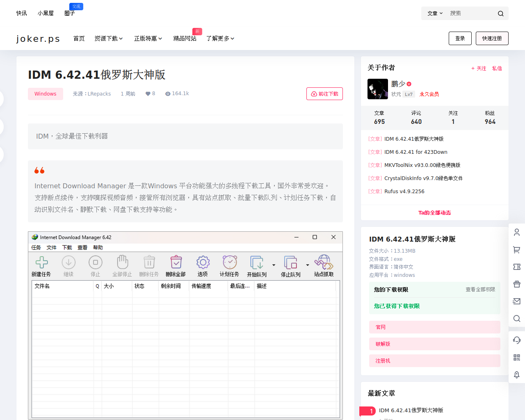The width and height of the screenshot is (525, 420).
Task: Open 查看全部权限 link
Action: [480, 290]
